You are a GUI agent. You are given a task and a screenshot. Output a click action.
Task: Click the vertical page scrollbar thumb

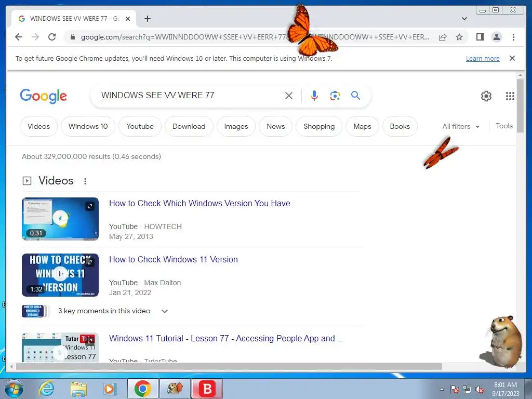click(520, 106)
